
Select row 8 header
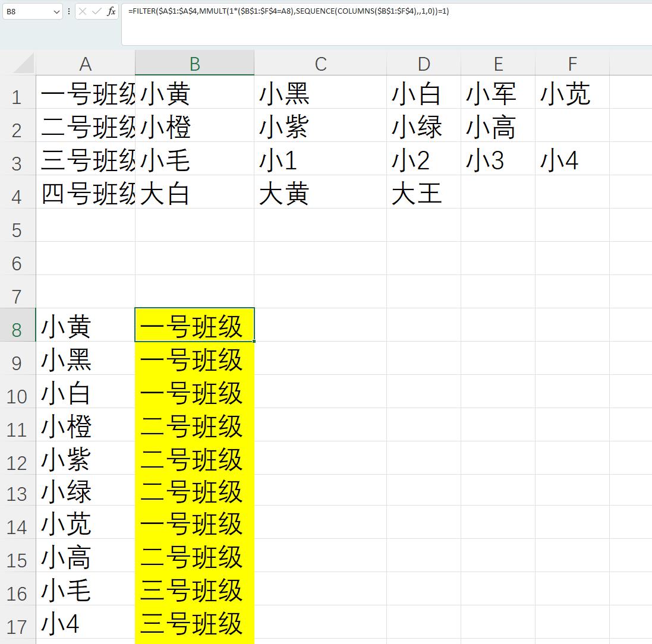pos(17,325)
